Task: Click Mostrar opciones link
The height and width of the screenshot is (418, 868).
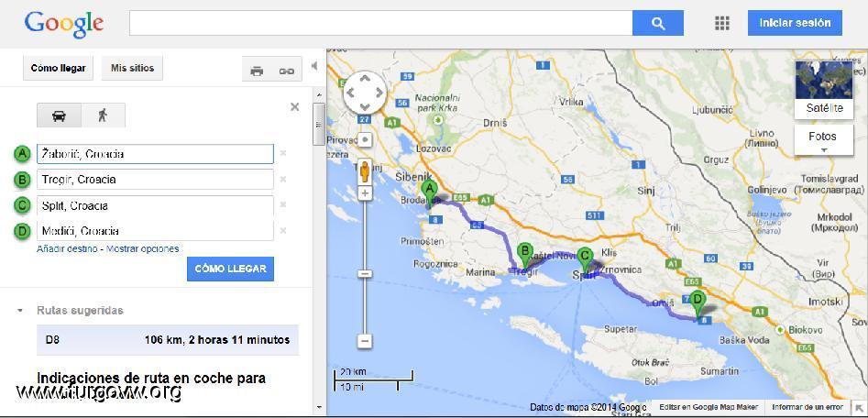Action: pyautogui.click(x=142, y=249)
